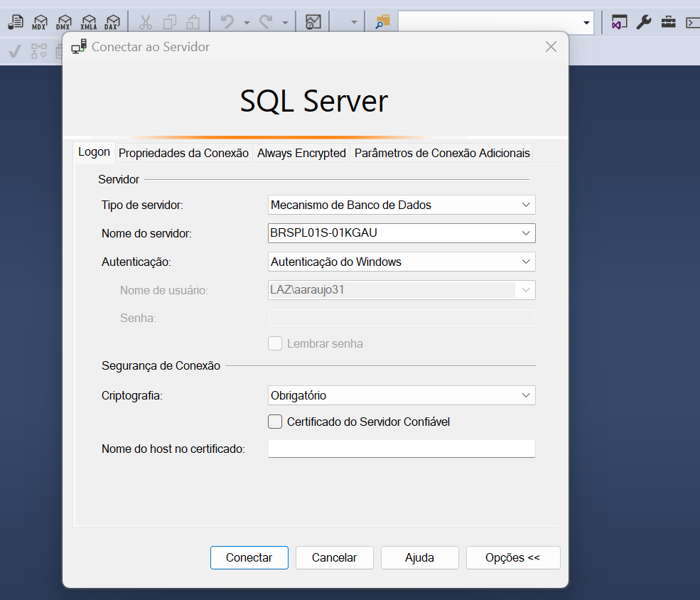Click the Visual Studio window icon
The height and width of the screenshot is (600, 700).
point(619,22)
